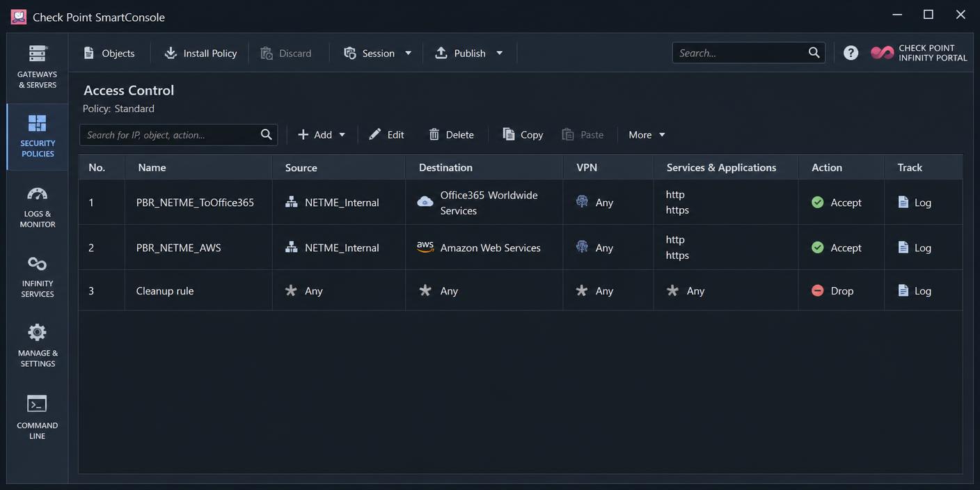This screenshot has width=980, height=490.
Task: Click the Check Point SmartConsole app icon
Action: (x=19, y=17)
